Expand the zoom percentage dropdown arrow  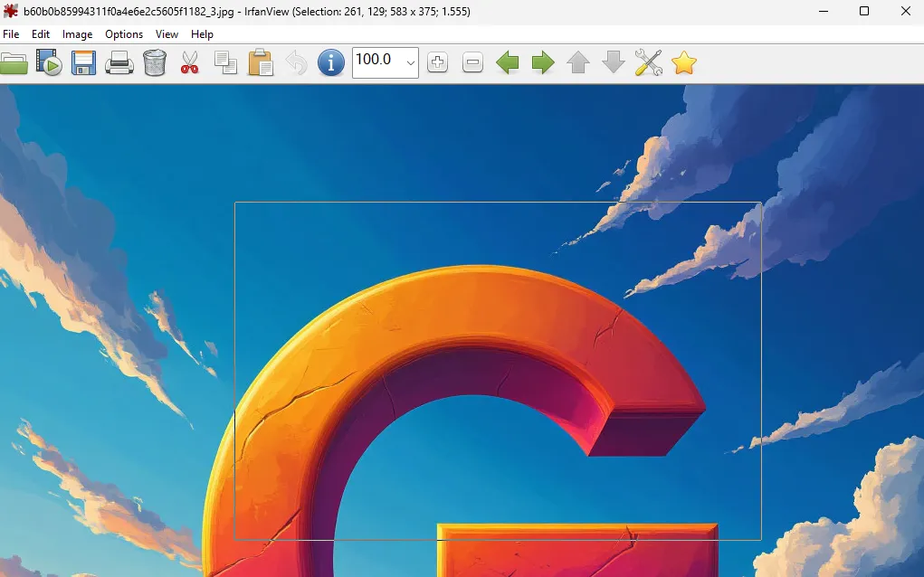point(410,62)
